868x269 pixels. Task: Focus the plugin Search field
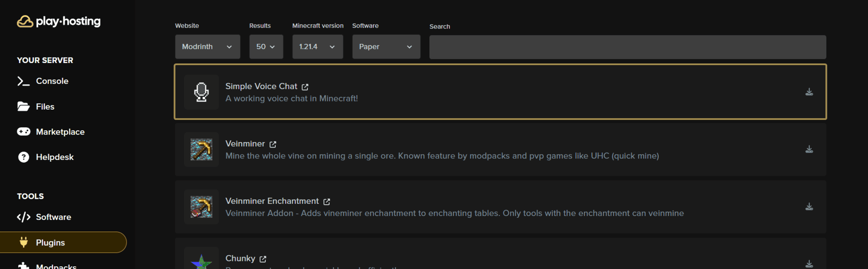627,47
